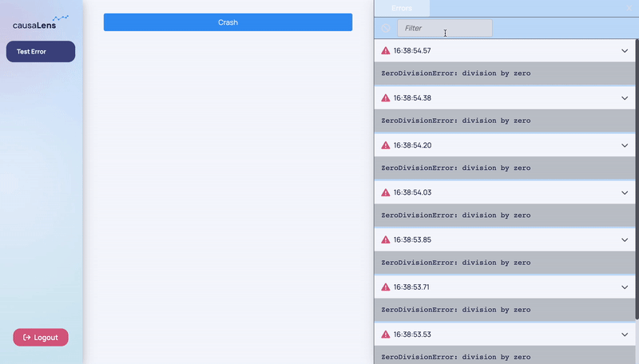Click the logout arrow icon
Screen dimensions: 639x364
pos(27,338)
